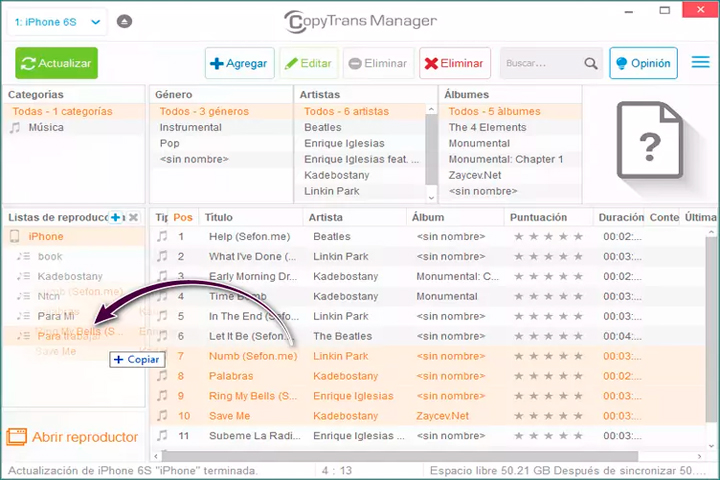Click the green Actualizar button

pos(56,63)
